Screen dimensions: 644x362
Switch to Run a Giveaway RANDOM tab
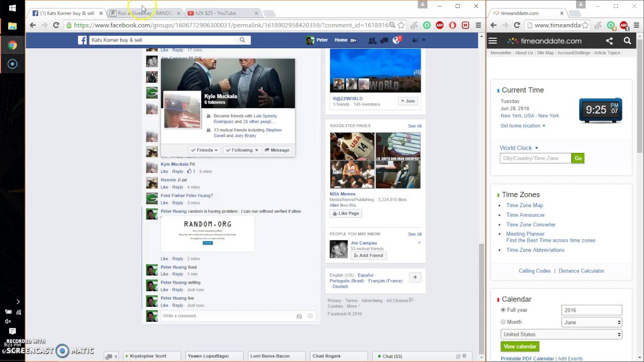point(144,13)
